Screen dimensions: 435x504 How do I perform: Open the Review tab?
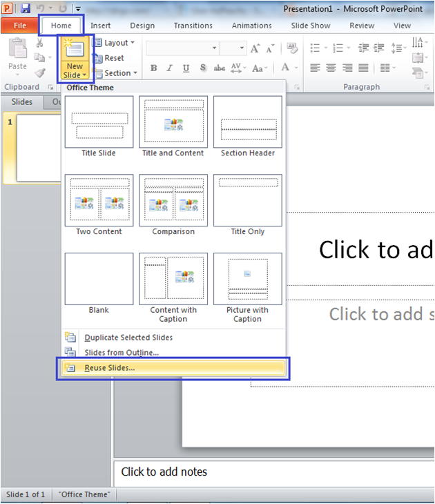tap(362, 26)
